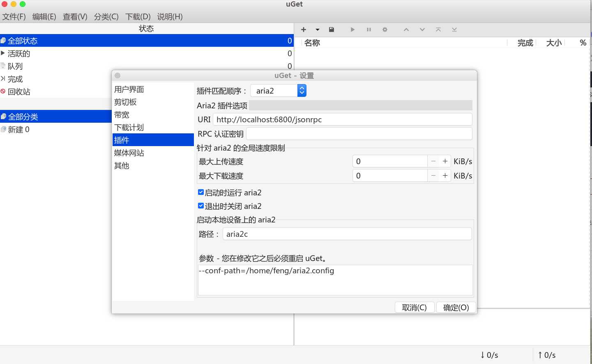The image size is (592, 364).
Task: Click the 取消(C) button
Action: (415, 307)
